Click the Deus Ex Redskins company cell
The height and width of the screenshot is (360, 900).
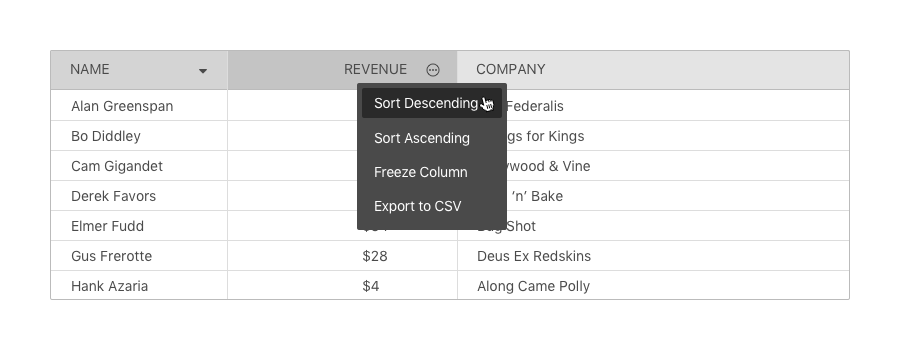point(653,256)
